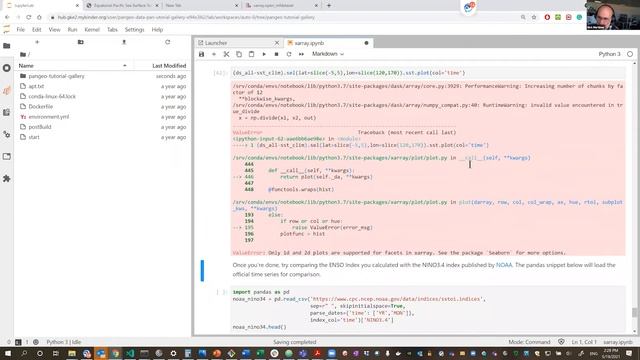Open the Dask sidebar panel icon
This screenshot has height=360, width=640.
(x=7, y=90)
